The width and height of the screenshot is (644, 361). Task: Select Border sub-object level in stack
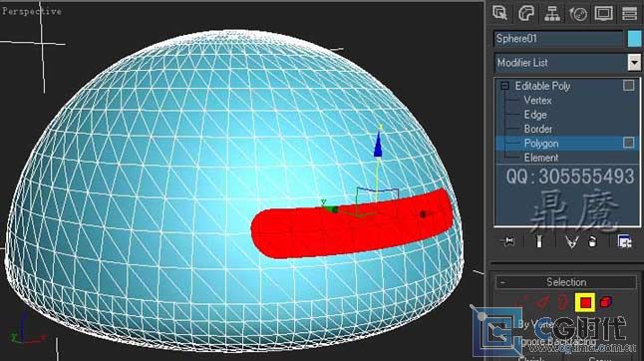[x=538, y=129]
